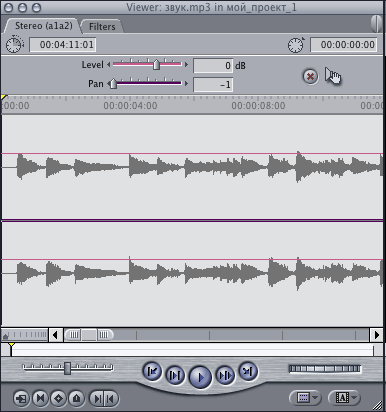Click the zoom scrollbar center thumb
This screenshot has height=412, width=386.
pyautogui.click(x=89, y=335)
